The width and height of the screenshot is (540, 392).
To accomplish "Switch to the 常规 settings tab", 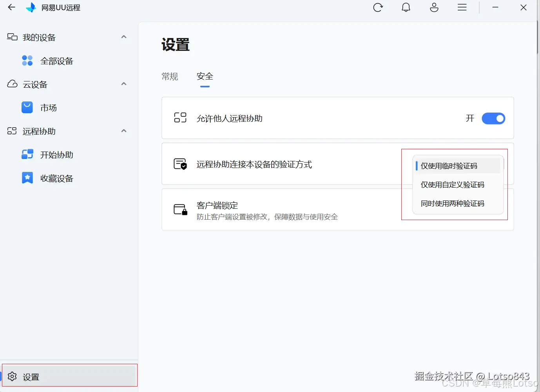I will click(x=170, y=76).
